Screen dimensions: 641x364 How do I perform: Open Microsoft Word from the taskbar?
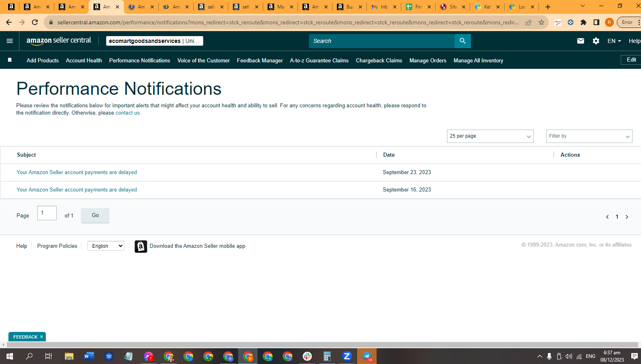pos(89,356)
